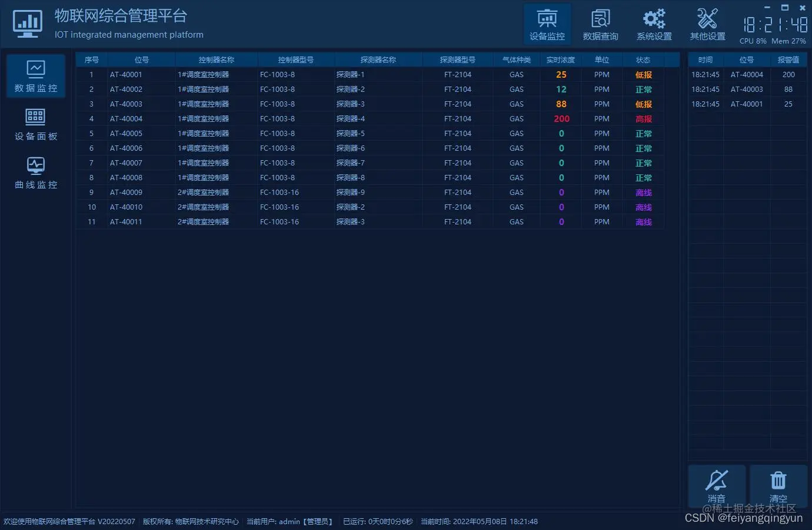
Task: Click the 当前时间 status bar entry
Action: [479, 522]
